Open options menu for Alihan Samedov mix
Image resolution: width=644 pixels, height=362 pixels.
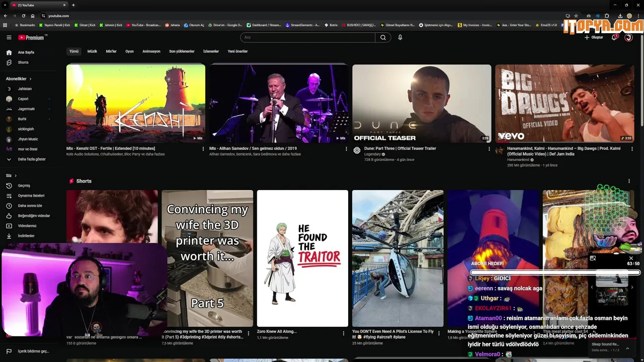tap(346, 149)
